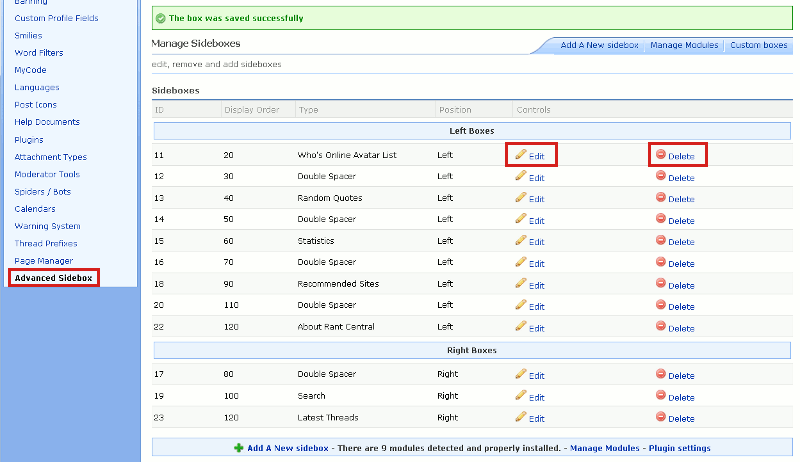Click red delete icon for Who's Online Avatar List
Image resolution: width=800 pixels, height=462 pixels.
pos(660,154)
